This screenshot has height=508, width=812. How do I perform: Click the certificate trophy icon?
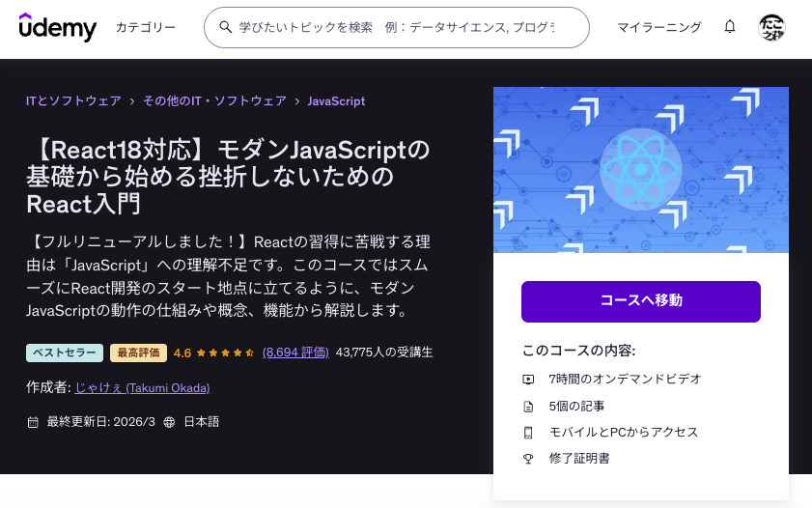click(x=528, y=459)
